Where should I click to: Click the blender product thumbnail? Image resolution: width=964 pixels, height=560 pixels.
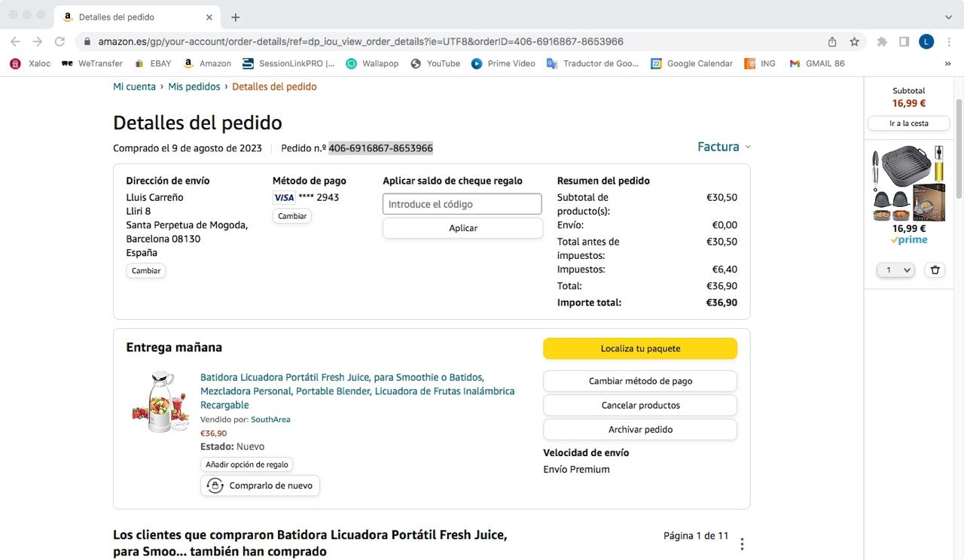point(160,401)
